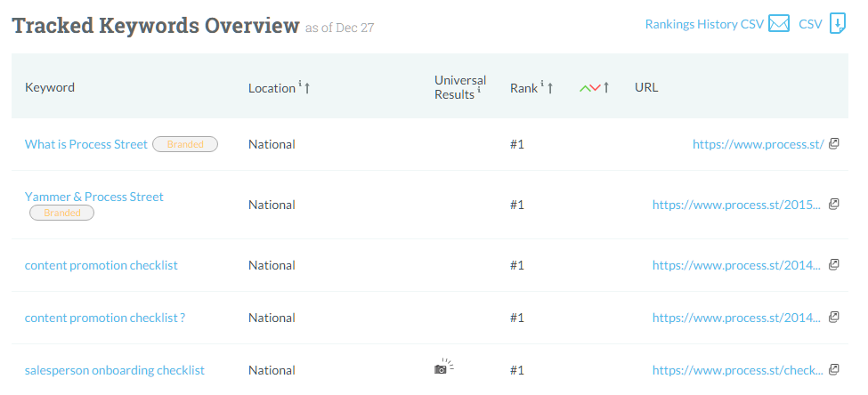Click external link icon for salesperson onboarding row
Screen dimensions: 868x395
click(x=834, y=369)
